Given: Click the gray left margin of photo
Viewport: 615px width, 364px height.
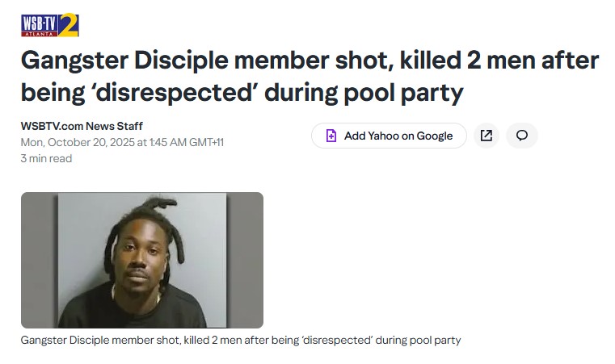Looking at the screenshot, I should (x=40, y=260).
